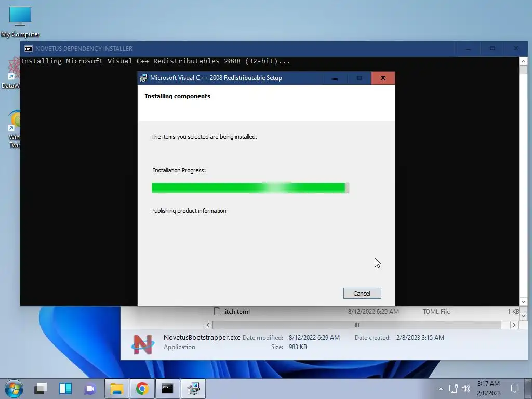This screenshot has height=399, width=532.
Task: Click the NovetusBootstrapper.exe N logo icon
Action: pyautogui.click(x=142, y=344)
